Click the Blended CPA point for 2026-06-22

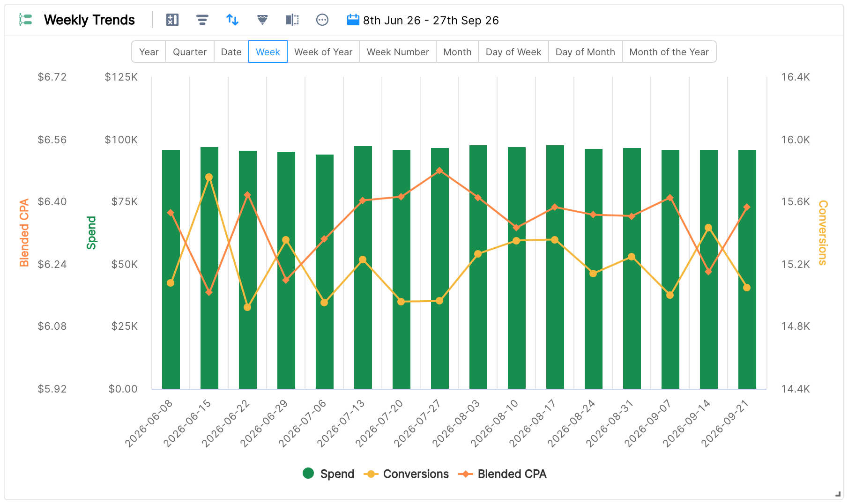point(247,195)
